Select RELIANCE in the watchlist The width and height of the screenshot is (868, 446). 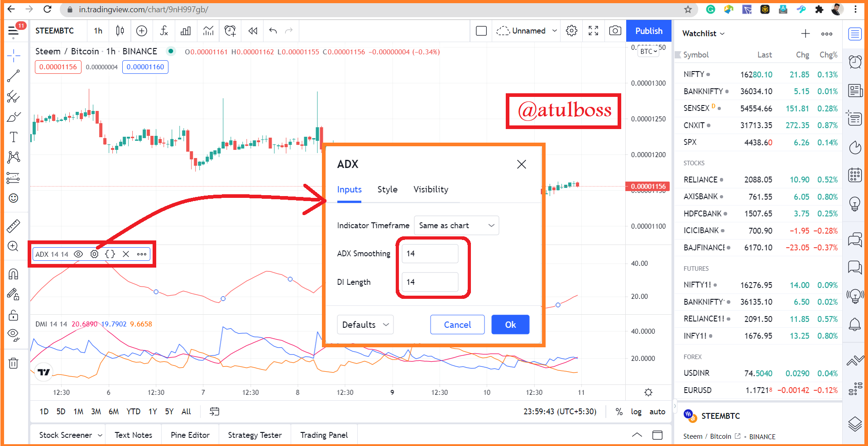click(x=758, y=180)
